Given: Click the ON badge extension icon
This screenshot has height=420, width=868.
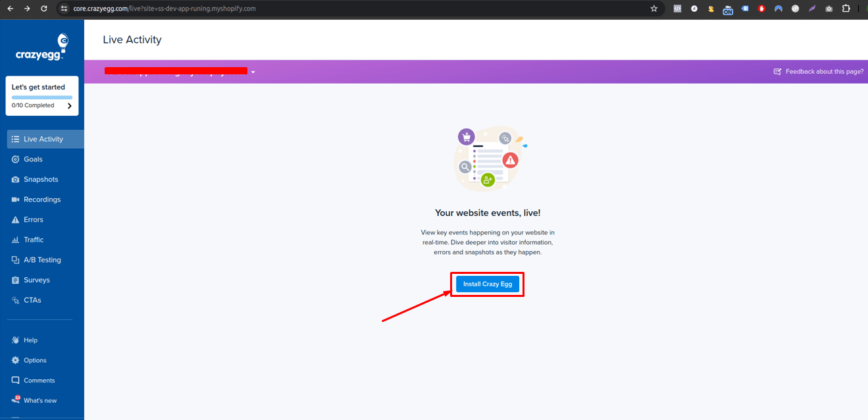Looking at the screenshot, I should coord(727,10).
